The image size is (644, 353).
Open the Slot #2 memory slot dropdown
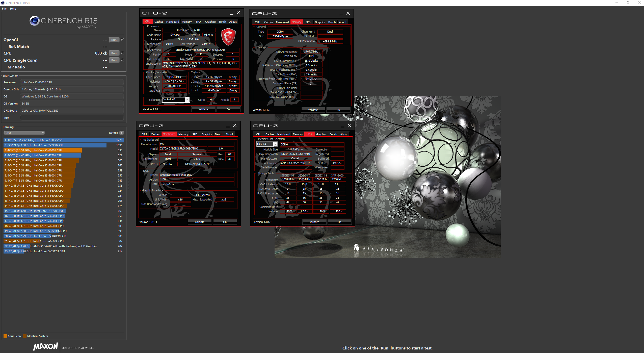[267, 144]
